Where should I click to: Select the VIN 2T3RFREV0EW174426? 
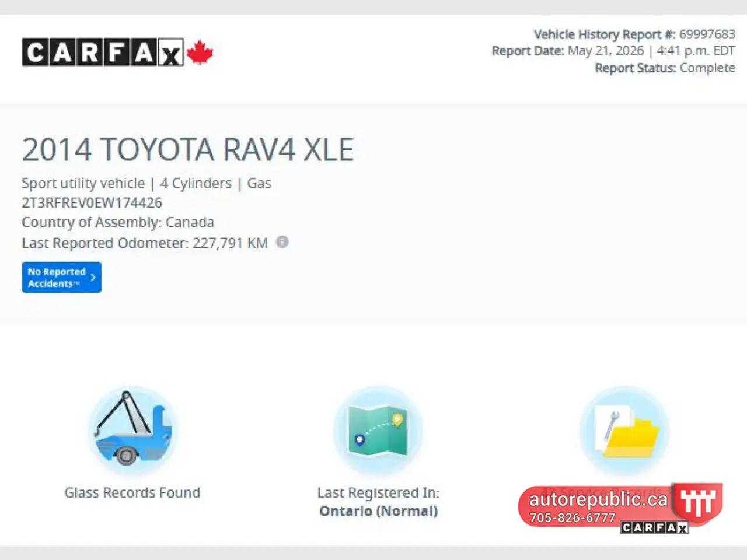[92, 203]
